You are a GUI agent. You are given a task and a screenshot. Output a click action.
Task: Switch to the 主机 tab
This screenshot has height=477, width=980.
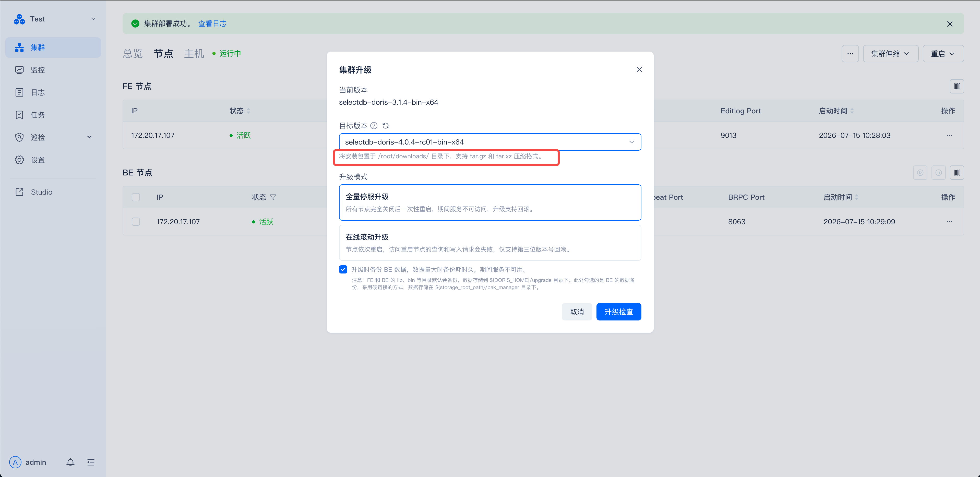(x=194, y=54)
